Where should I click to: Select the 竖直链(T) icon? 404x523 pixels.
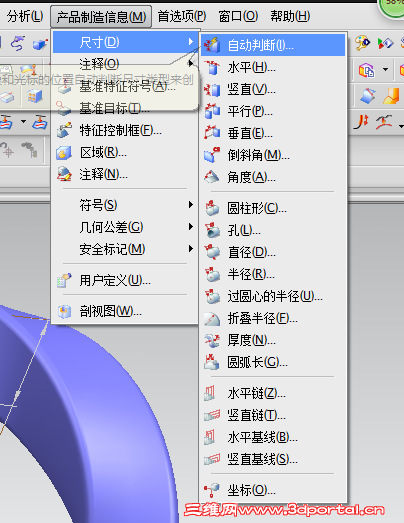tap(212, 416)
